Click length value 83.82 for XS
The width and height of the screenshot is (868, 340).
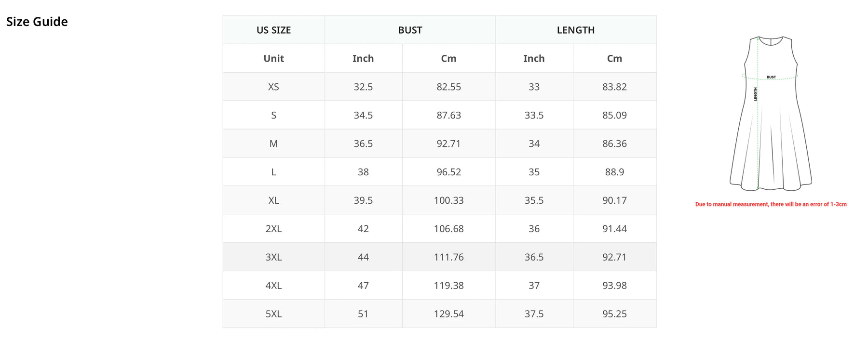614,87
